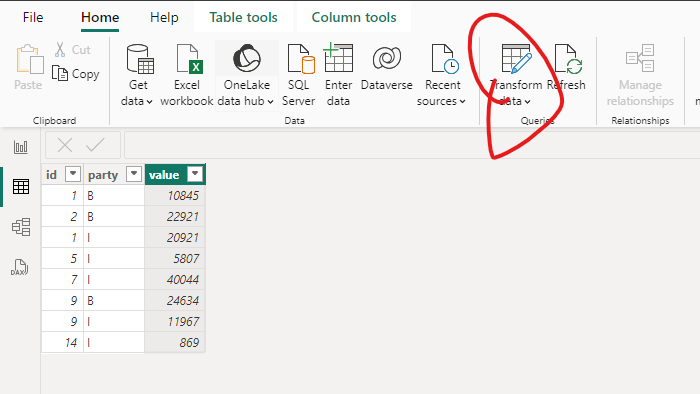700x394 pixels.
Task: Expand the OneLake data hub arrow
Action: coord(271,102)
